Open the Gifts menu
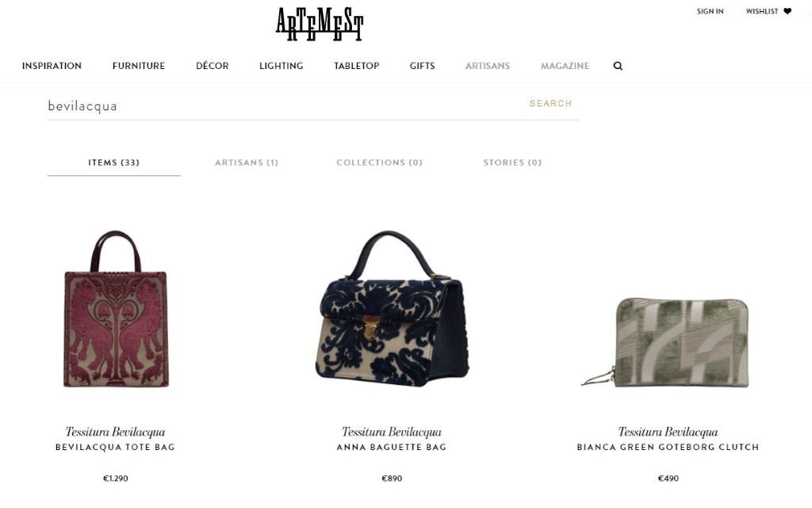Image resolution: width=812 pixels, height=508 pixels. pos(422,66)
